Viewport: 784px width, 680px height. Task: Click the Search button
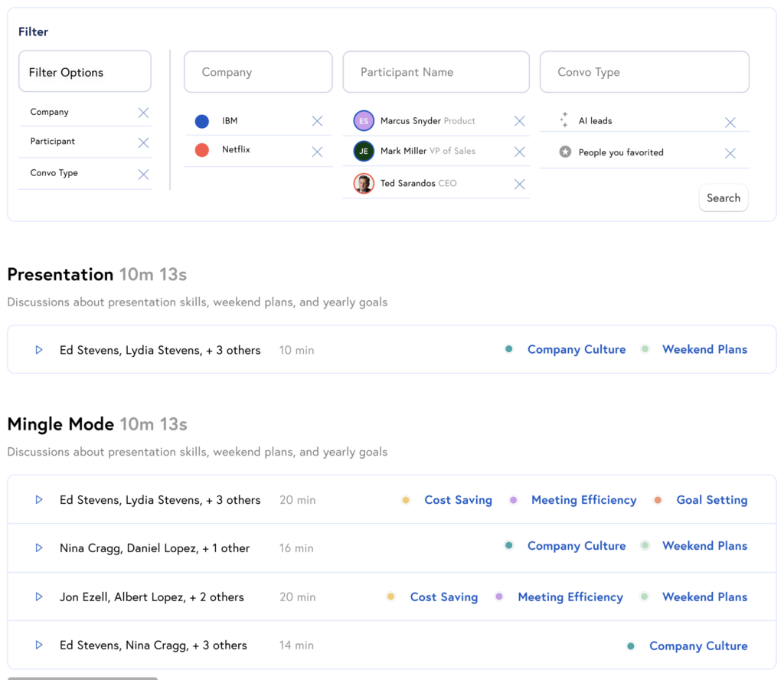pyautogui.click(x=723, y=198)
